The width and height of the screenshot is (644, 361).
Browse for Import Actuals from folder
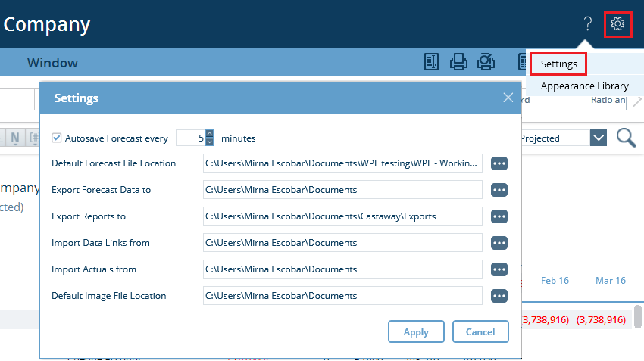499,269
